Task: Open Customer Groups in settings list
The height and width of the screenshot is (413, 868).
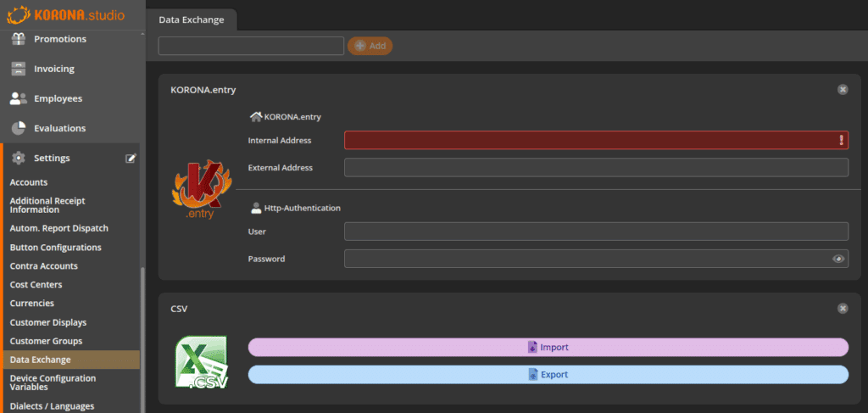Action: (46, 341)
